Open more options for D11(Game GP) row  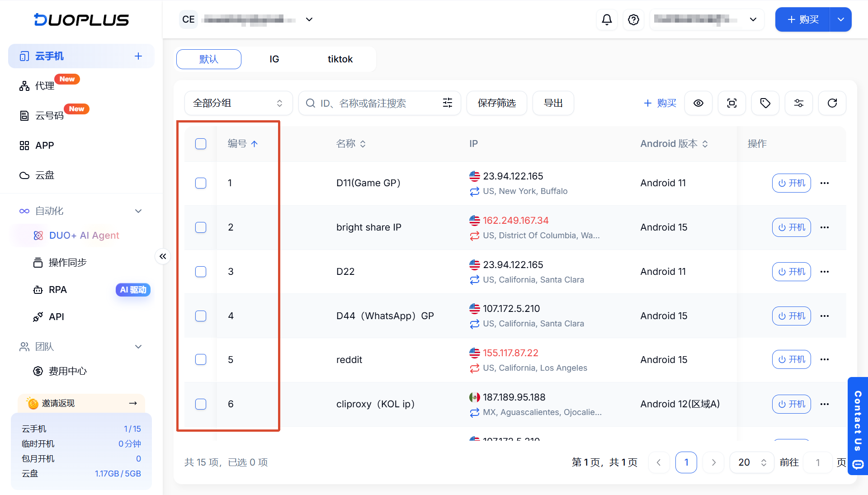[825, 183]
